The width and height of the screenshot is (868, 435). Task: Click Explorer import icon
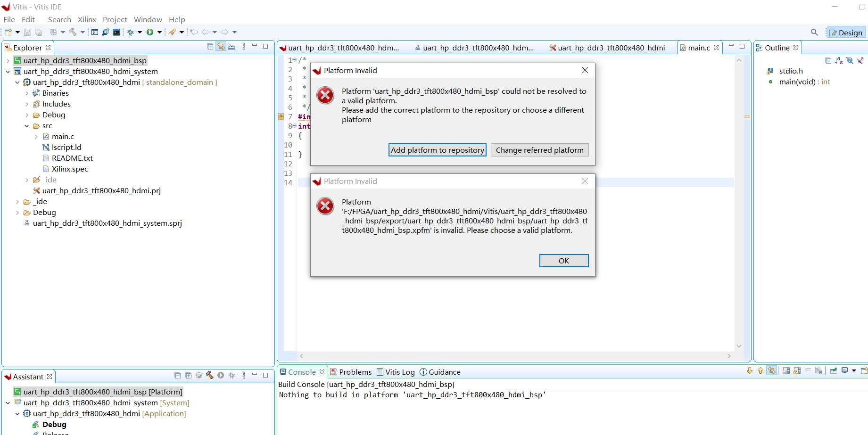click(231, 46)
